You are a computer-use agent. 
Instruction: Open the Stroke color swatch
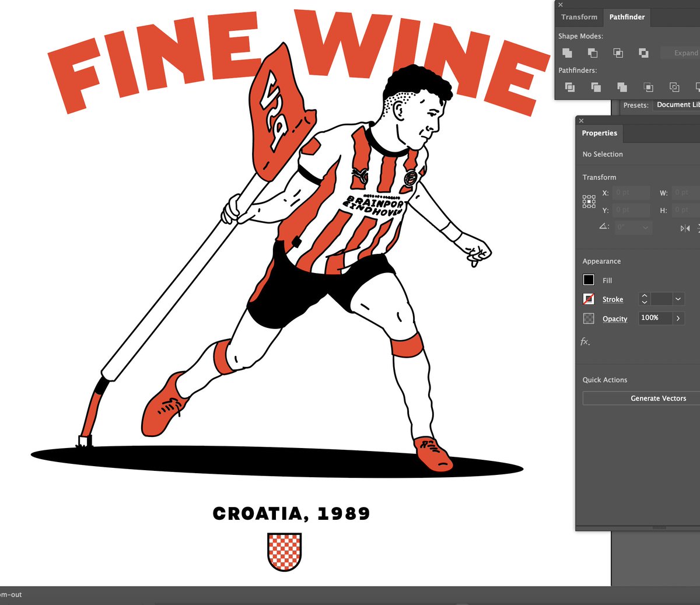(x=589, y=299)
